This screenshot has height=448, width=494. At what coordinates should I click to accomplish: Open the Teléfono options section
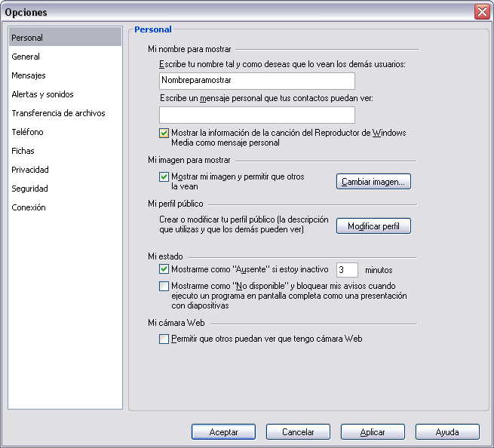pos(65,132)
